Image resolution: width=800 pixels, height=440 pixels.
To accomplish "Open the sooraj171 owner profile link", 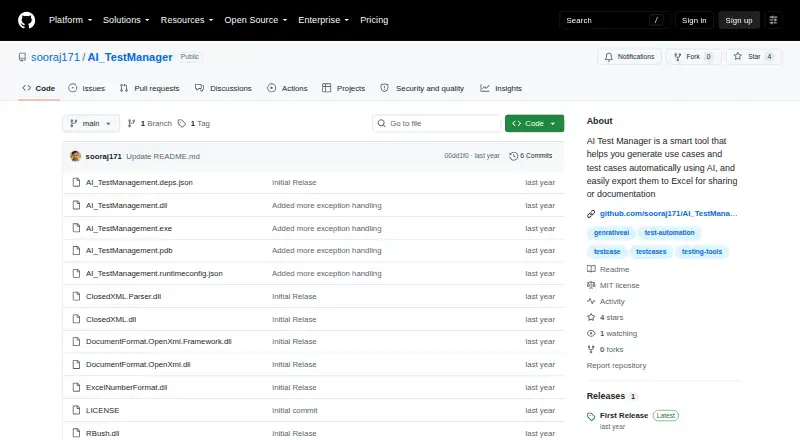I will point(55,57).
